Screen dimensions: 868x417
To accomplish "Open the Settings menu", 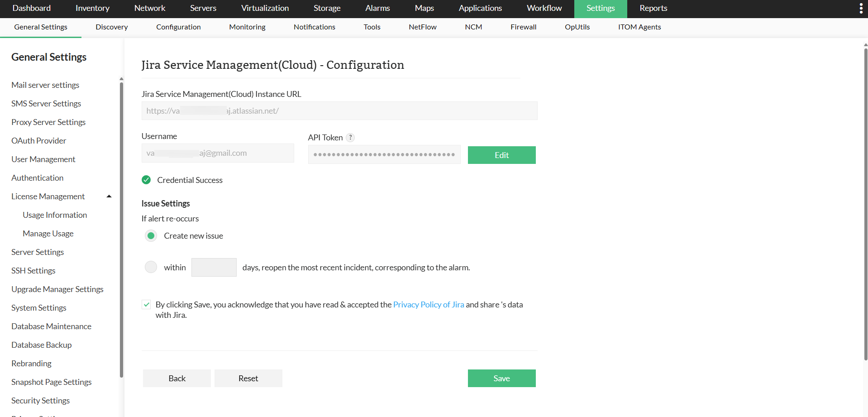I will [x=601, y=8].
